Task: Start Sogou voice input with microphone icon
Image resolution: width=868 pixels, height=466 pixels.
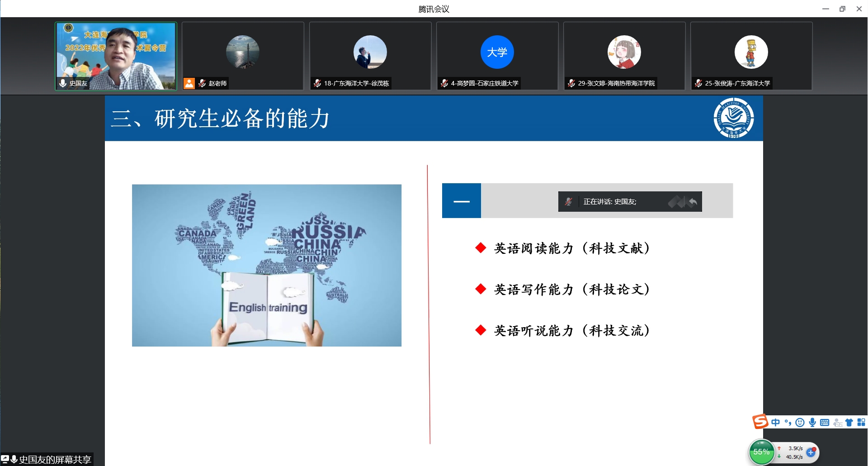Action: tap(812, 423)
